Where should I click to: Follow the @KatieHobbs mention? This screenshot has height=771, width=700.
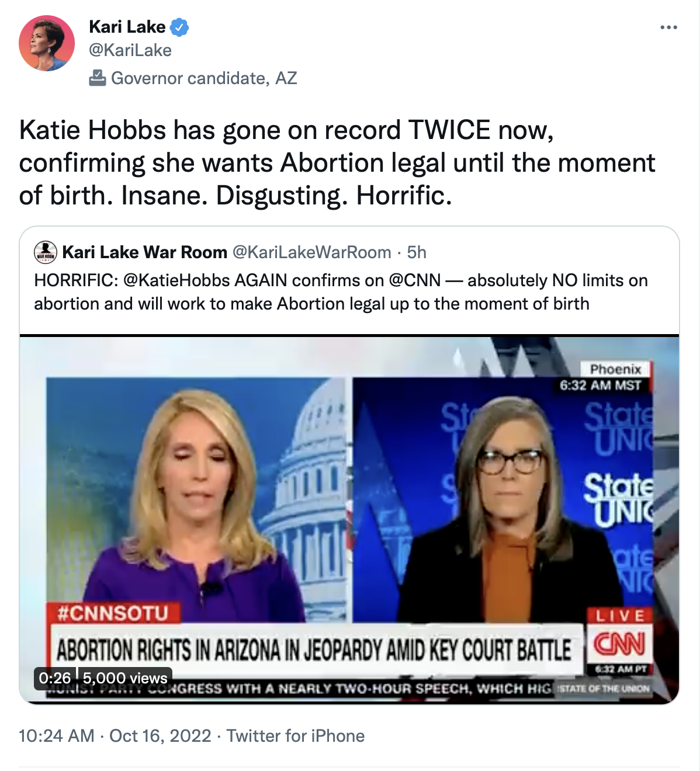[x=176, y=280]
